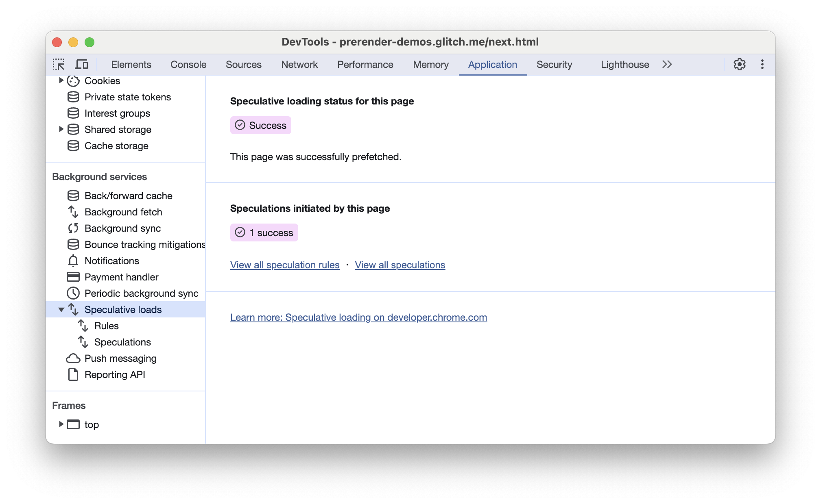Click View all speculation rules link
The image size is (821, 504).
click(x=284, y=264)
